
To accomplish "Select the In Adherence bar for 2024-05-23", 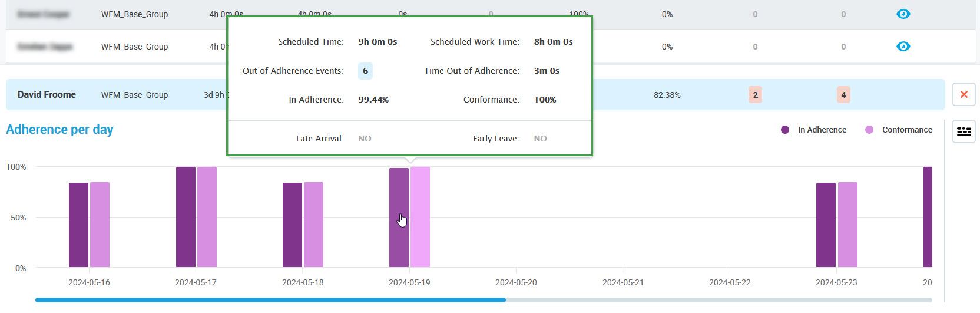I will [826, 225].
